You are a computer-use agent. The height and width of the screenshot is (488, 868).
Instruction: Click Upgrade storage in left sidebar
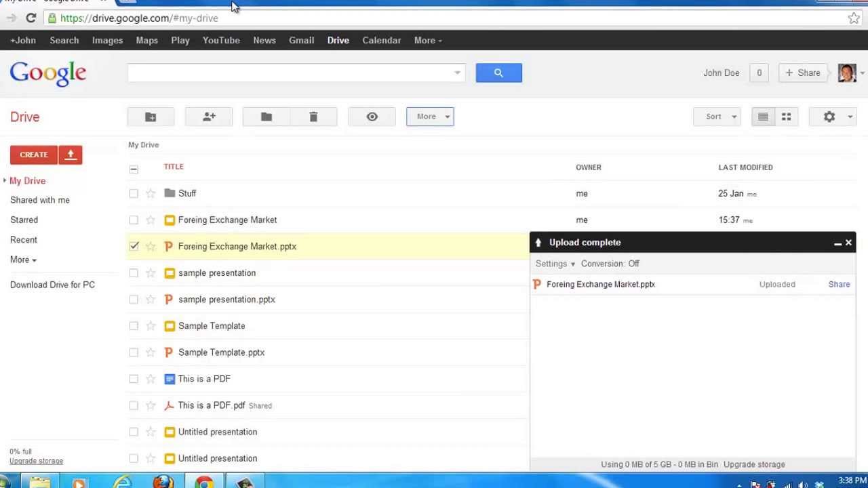[36, 461]
